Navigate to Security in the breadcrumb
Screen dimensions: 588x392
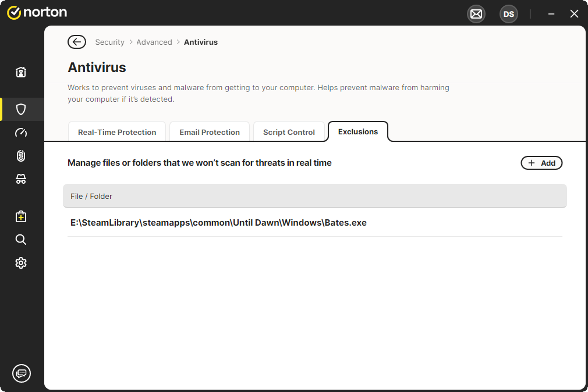pyautogui.click(x=110, y=42)
